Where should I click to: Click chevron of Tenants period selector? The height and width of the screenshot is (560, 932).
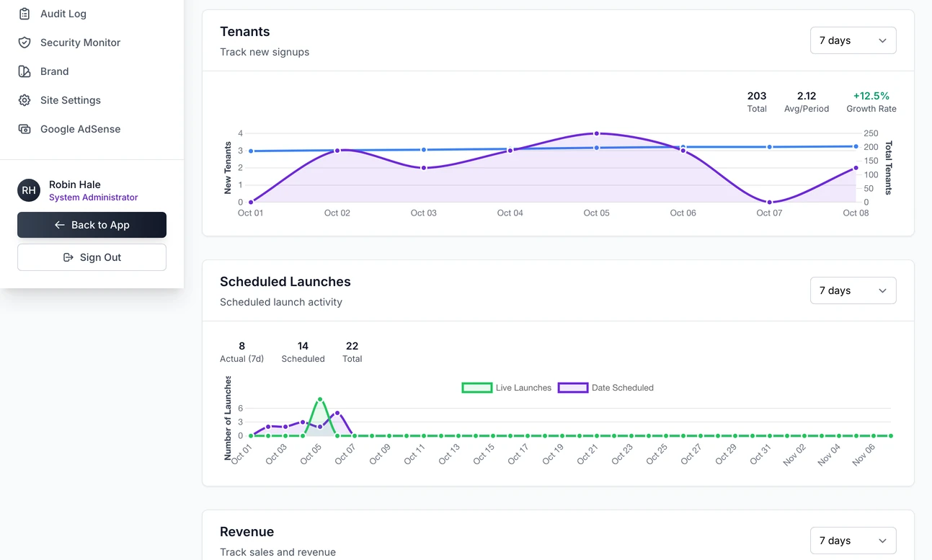(882, 40)
